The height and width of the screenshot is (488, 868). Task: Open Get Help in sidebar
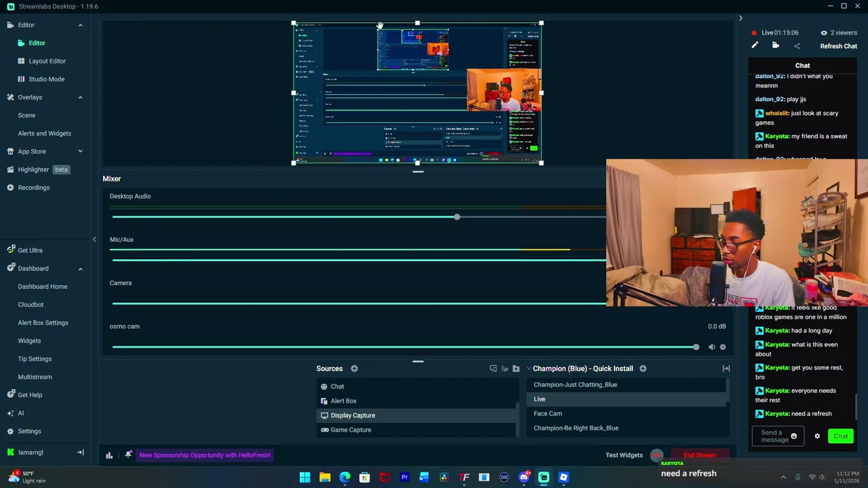click(x=30, y=395)
